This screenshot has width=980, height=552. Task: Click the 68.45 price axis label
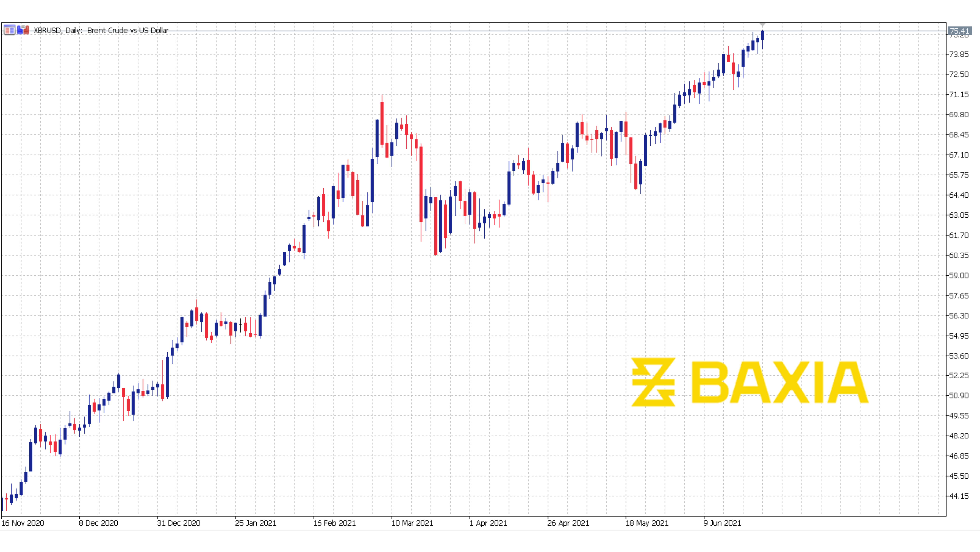(x=959, y=135)
